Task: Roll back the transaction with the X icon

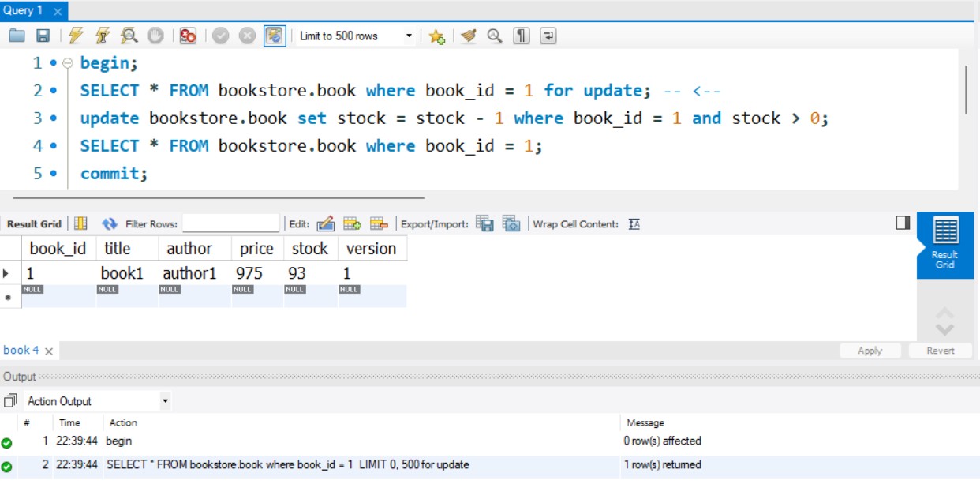Action: pos(247,36)
